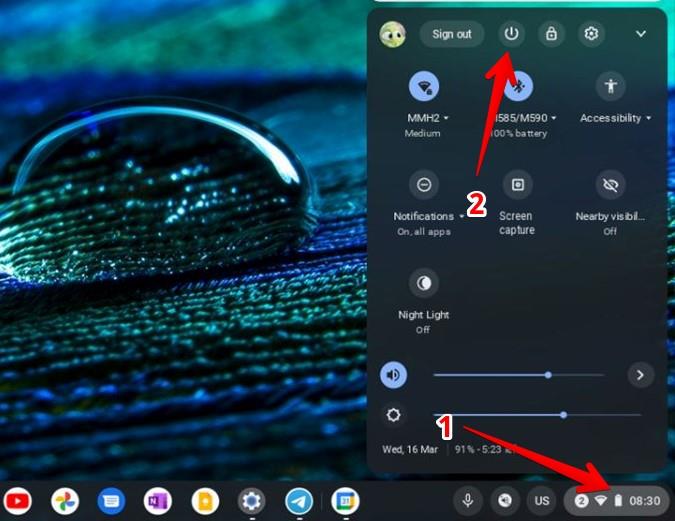This screenshot has height=521, width=675.
Task: Click the date Wed, 16 Mar
Action: pos(410,450)
